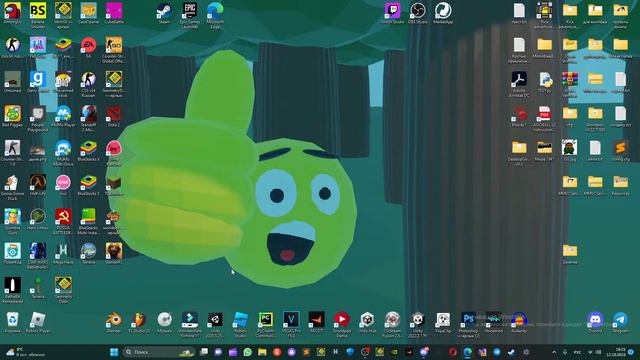Open File Explorer from the taskbar
Image resolution: width=640 pixels, height=360 pixels.
point(262,352)
